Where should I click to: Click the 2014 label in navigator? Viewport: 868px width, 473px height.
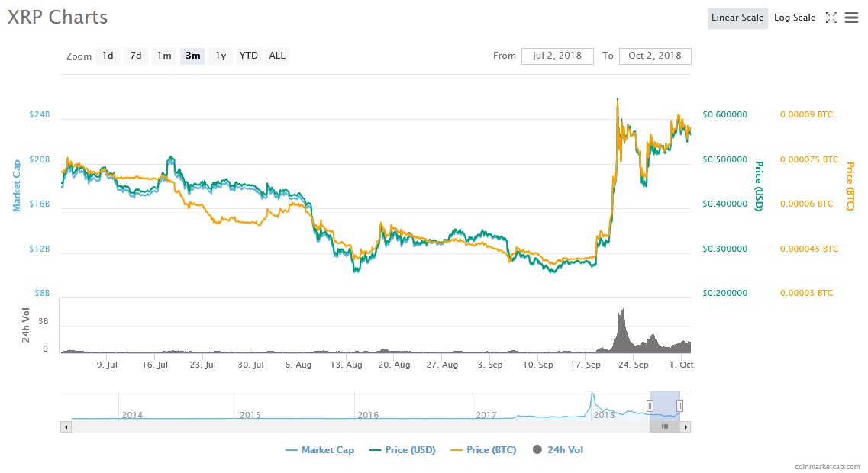pyautogui.click(x=132, y=415)
